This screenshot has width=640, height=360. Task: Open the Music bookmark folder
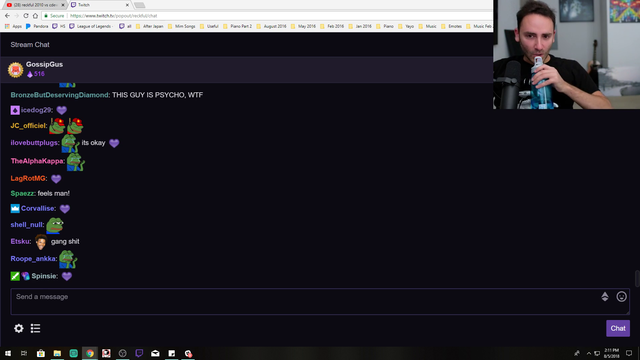tap(427, 26)
